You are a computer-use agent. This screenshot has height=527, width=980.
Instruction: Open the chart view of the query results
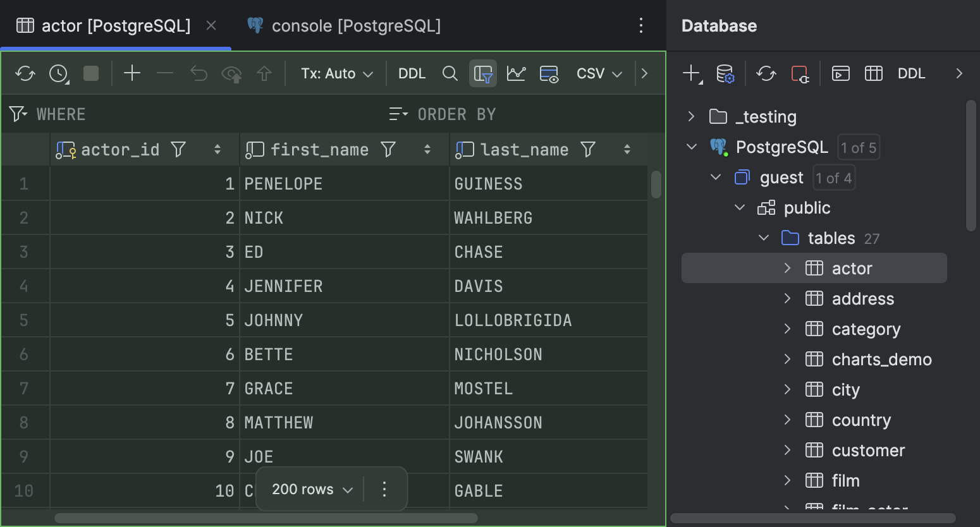point(516,73)
